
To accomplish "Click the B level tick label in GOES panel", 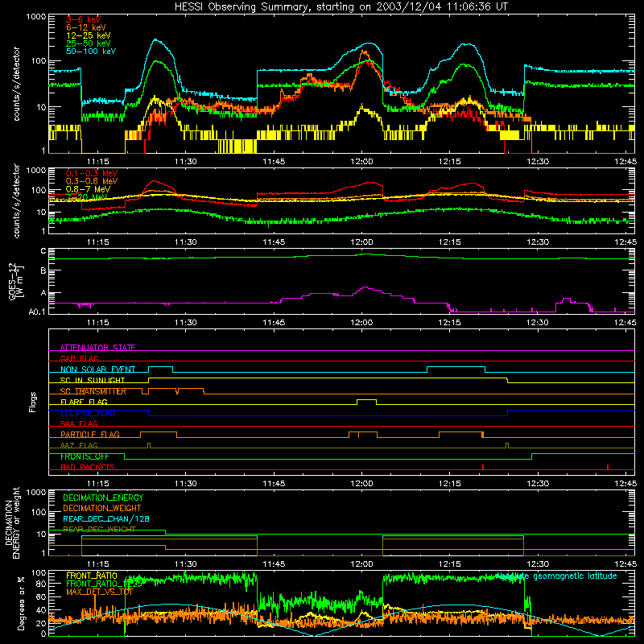I will (x=43, y=271).
